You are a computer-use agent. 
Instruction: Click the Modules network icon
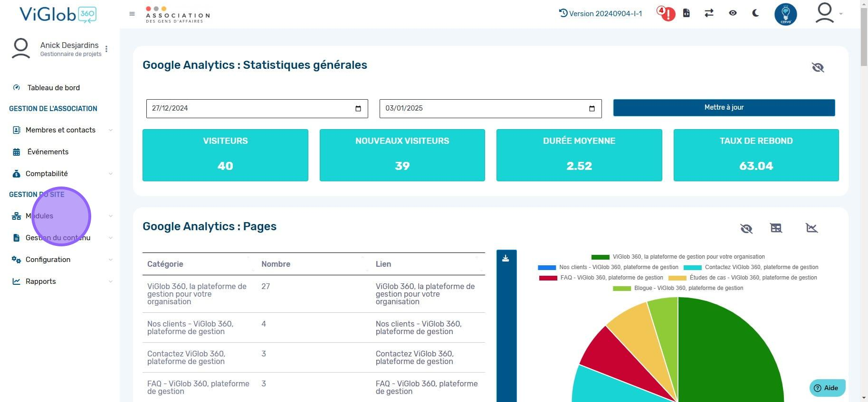pyautogui.click(x=17, y=216)
